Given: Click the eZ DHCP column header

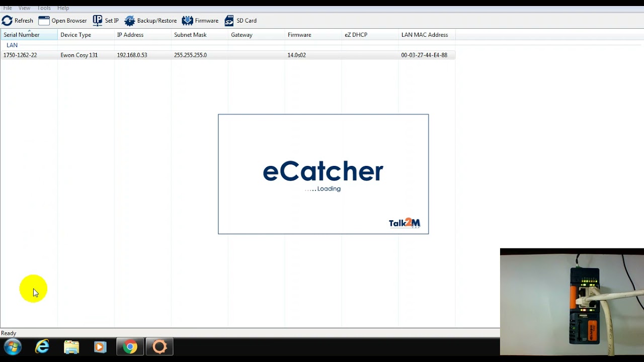Looking at the screenshot, I should point(370,35).
